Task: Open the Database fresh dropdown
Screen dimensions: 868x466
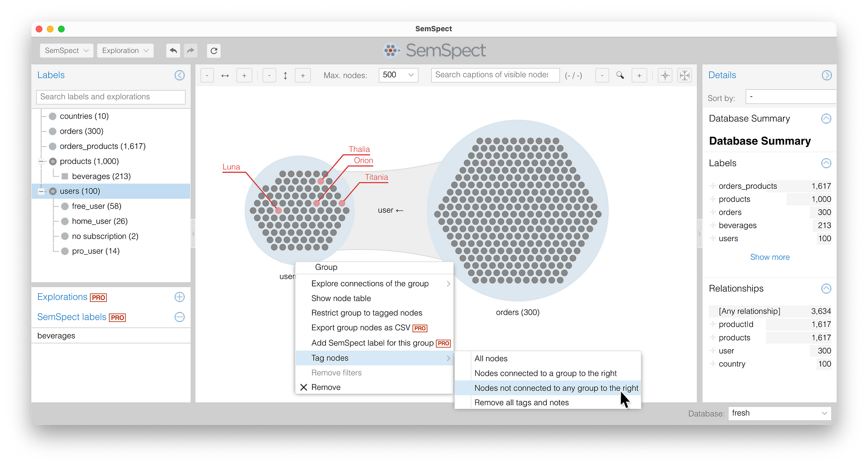Action: 779,413
